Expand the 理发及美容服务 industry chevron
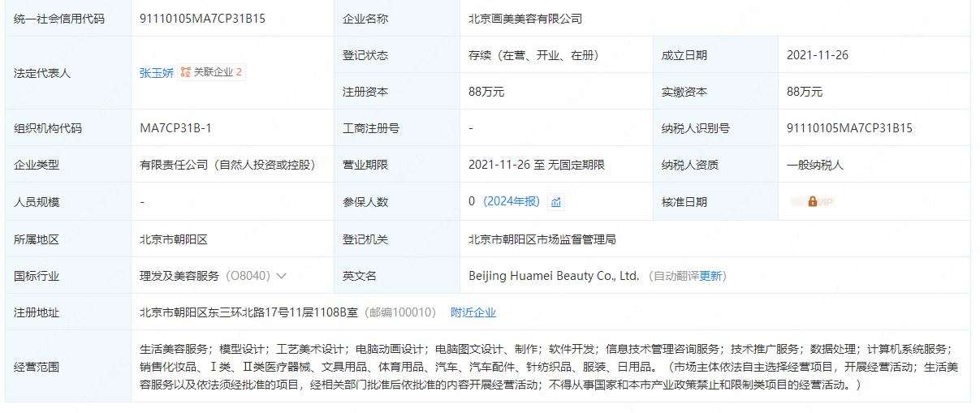The image size is (980, 413). point(282,276)
